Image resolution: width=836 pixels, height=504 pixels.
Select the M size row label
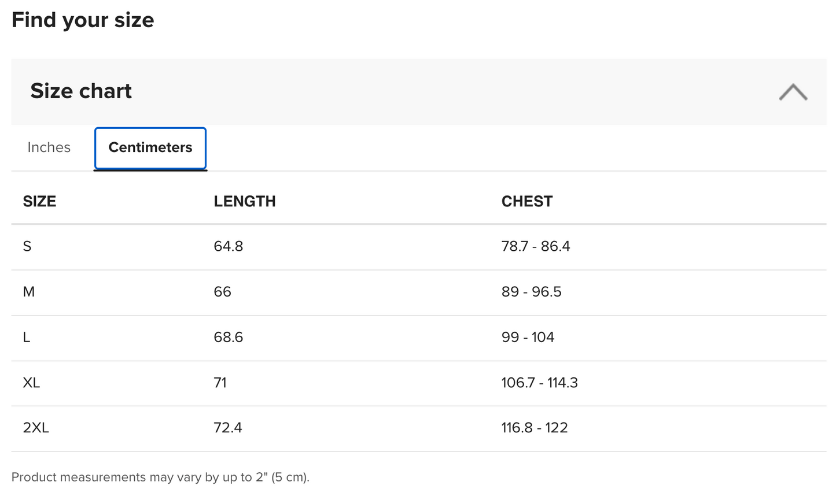pyautogui.click(x=29, y=292)
